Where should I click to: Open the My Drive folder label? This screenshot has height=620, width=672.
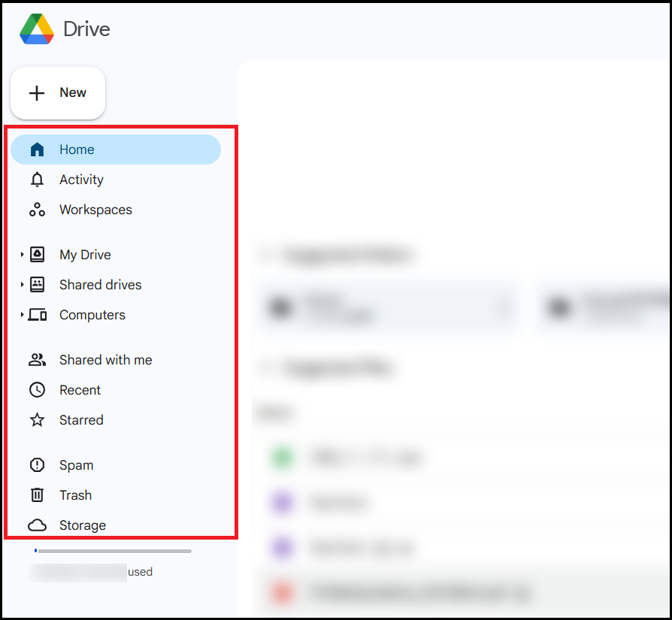point(85,255)
